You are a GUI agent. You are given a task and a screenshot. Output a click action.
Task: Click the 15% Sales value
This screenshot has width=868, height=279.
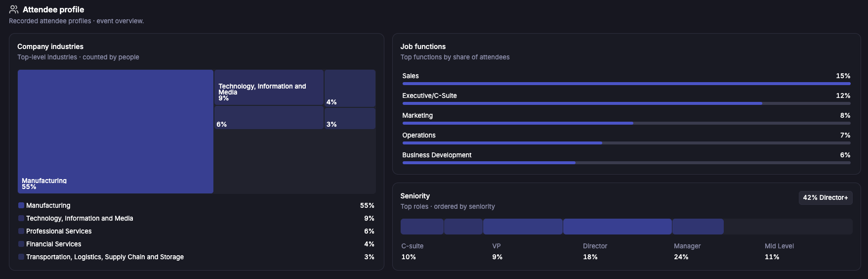coord(843,76)
